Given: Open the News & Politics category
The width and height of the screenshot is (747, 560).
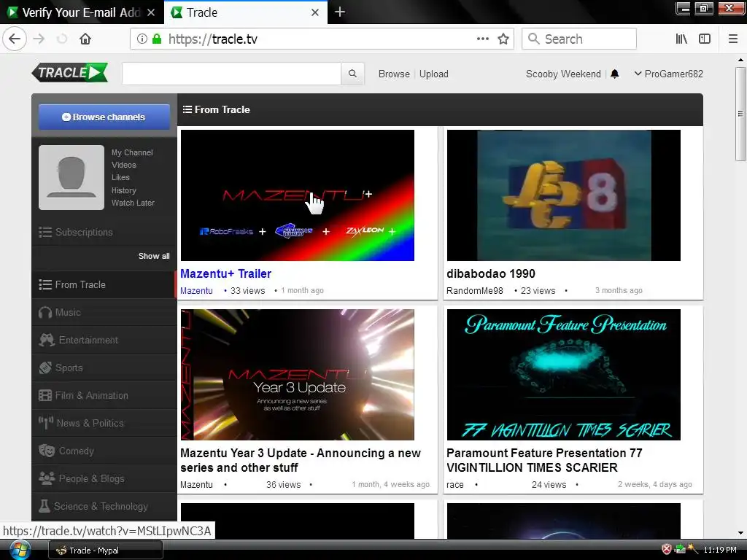Looking at the screenshot, I should (x=104, y=423).
